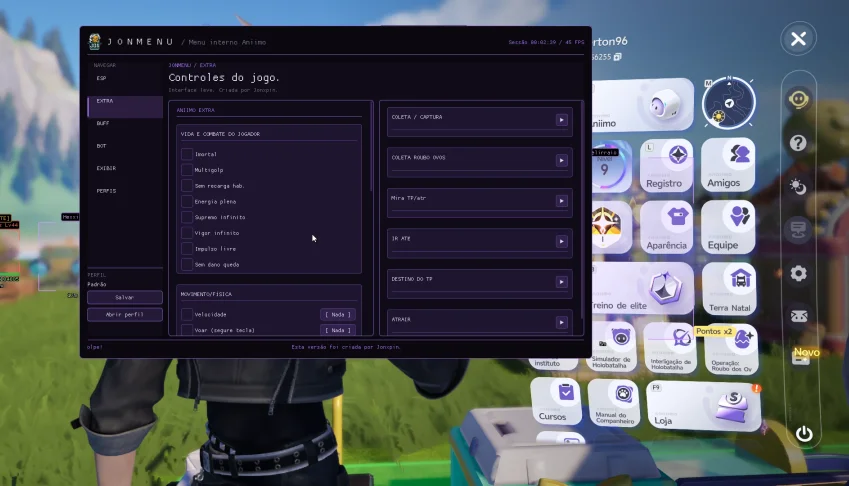This screenshot has height=486, width=849.
Task: Click the JONMENU / EXTRA breadcrumb text
Action: 192,65
